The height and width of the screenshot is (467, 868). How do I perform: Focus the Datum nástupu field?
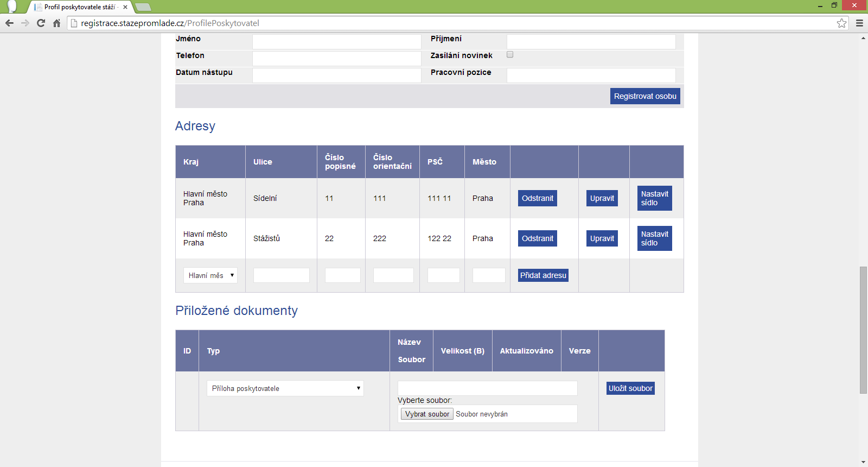click(337, 75)
